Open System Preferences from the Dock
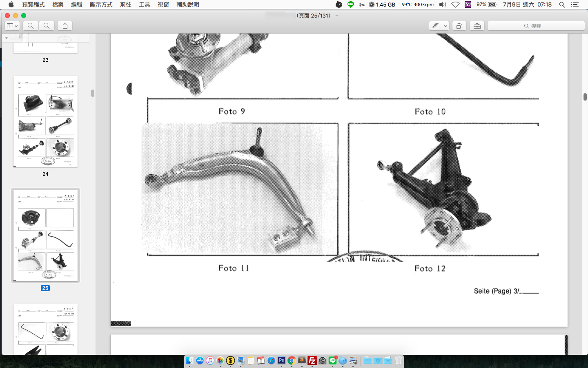 click(322, 360)
